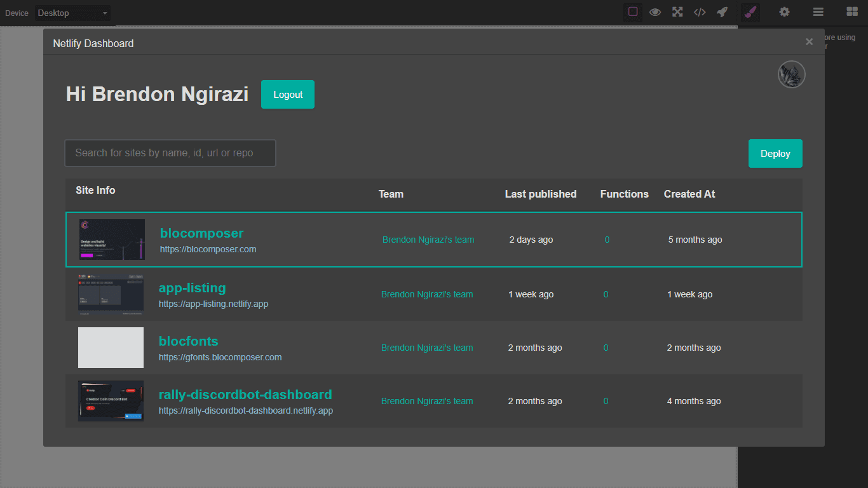The image size is (868, 488).
Task: Click the app-listing site thumbnail
Action: pos(111,294)
